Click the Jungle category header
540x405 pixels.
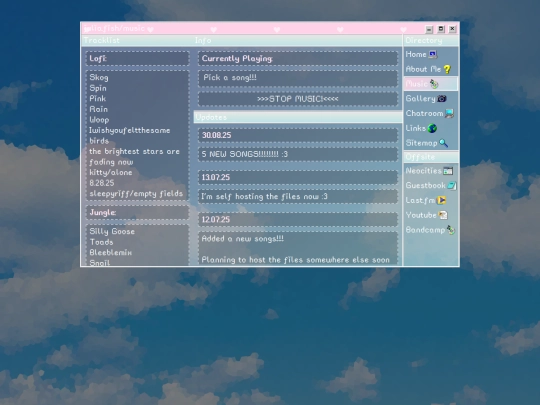[x=137, y=212]
